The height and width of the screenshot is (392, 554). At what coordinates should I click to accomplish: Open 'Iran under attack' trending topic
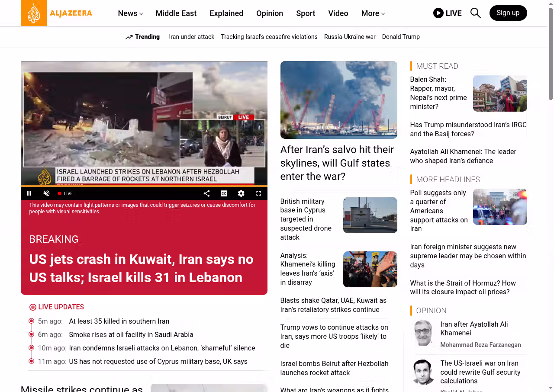point(191,37)
